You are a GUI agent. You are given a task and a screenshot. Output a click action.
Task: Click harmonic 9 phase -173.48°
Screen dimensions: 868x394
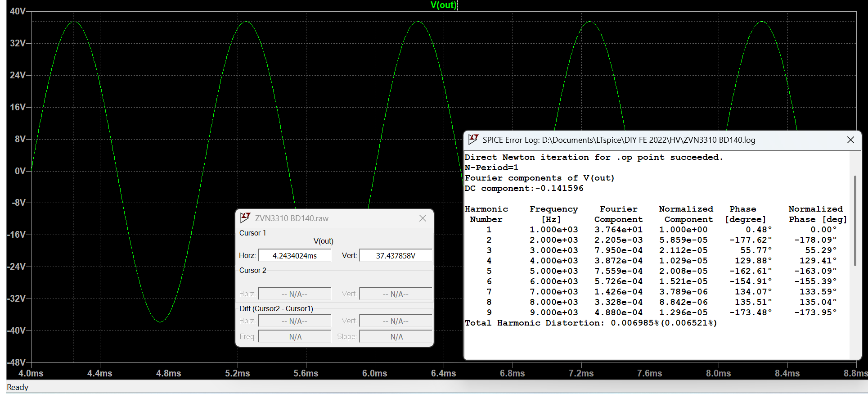click(x=751, y=312)
